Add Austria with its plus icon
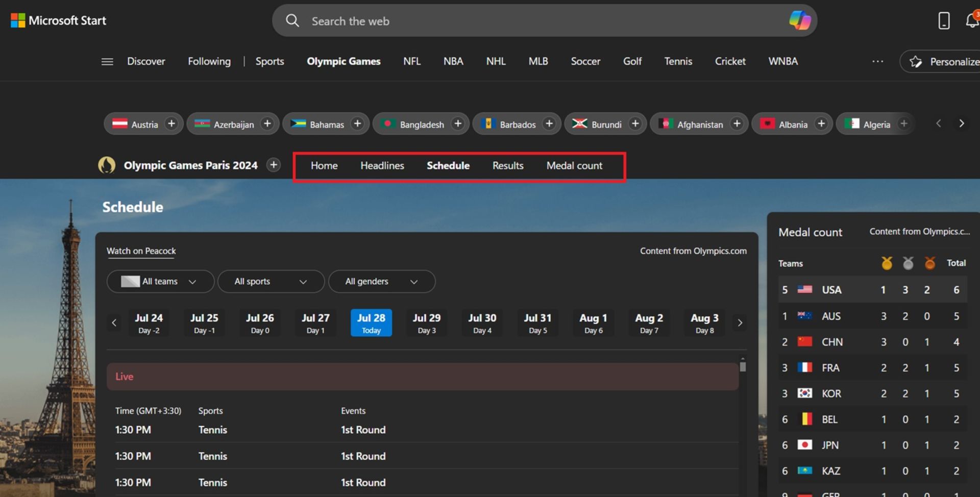The height and width of the screenshot is (497, 980). click(x=171, y=123)
